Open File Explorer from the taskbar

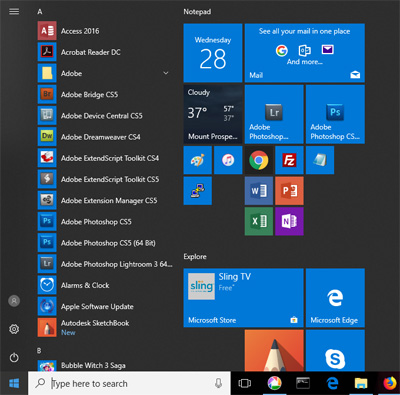[361, 383]
